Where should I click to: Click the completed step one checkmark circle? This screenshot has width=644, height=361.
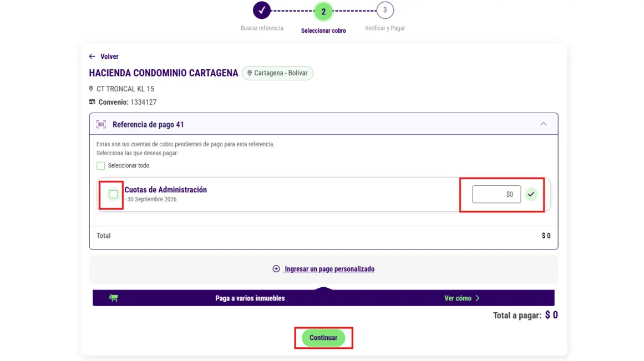[x=262, y=11]
